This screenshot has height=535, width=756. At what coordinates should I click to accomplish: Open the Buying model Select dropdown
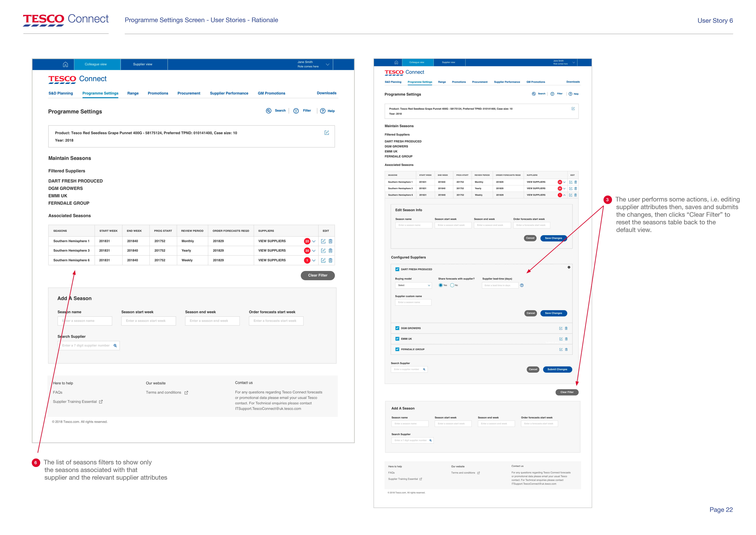[413, 285]
